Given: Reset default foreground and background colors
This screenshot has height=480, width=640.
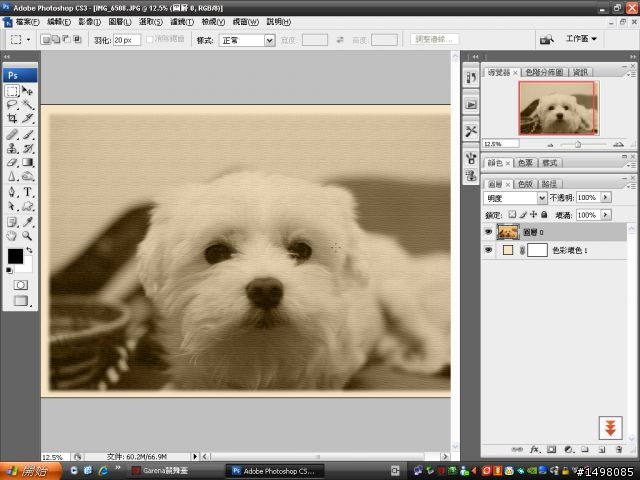Looking at the screenshot, I should [x=9, y=270].
